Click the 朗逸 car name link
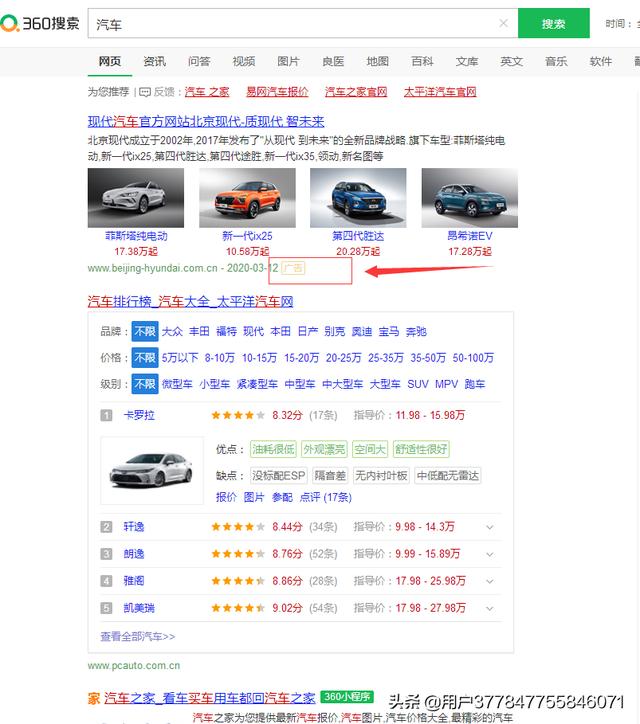The image size is (640, 724). click(x=134, y=554)
